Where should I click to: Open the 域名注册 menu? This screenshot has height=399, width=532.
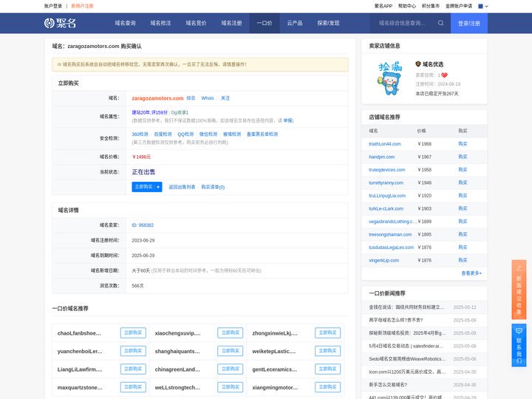pyautogui.click(x=231, y=23)
